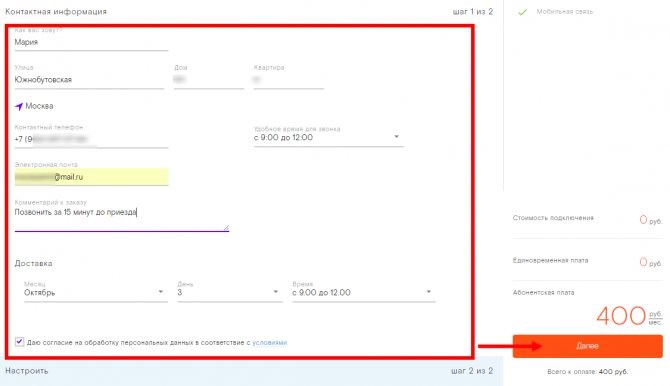The height and width of the screenshot is (386, 670).
Task: Expand the delivery time dropdown
Action: [364, 292]
